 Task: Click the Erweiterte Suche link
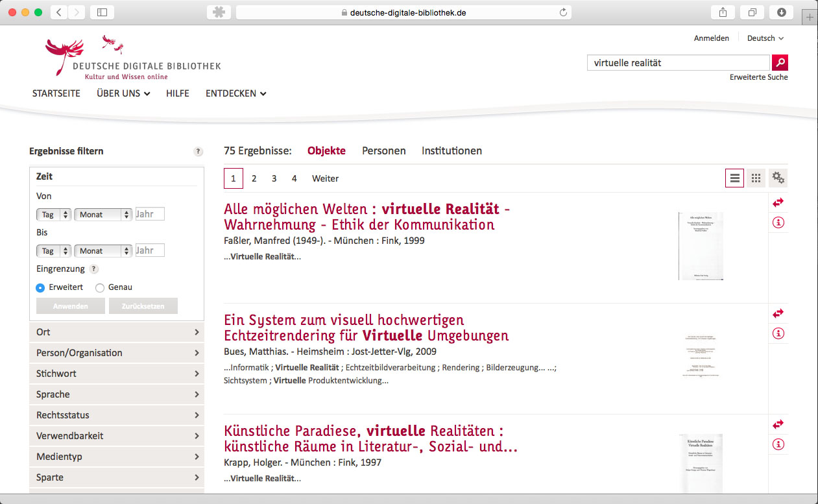(x=758, y=77)
